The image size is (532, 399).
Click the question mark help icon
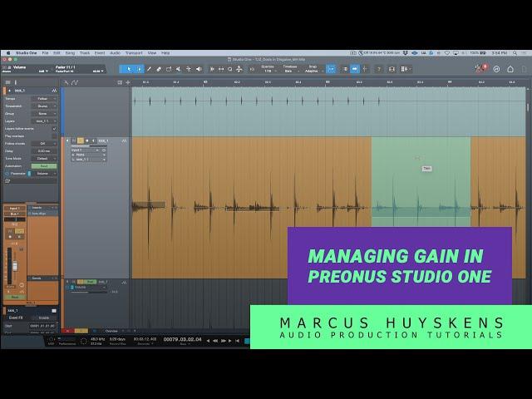click(x=379, y=69)
